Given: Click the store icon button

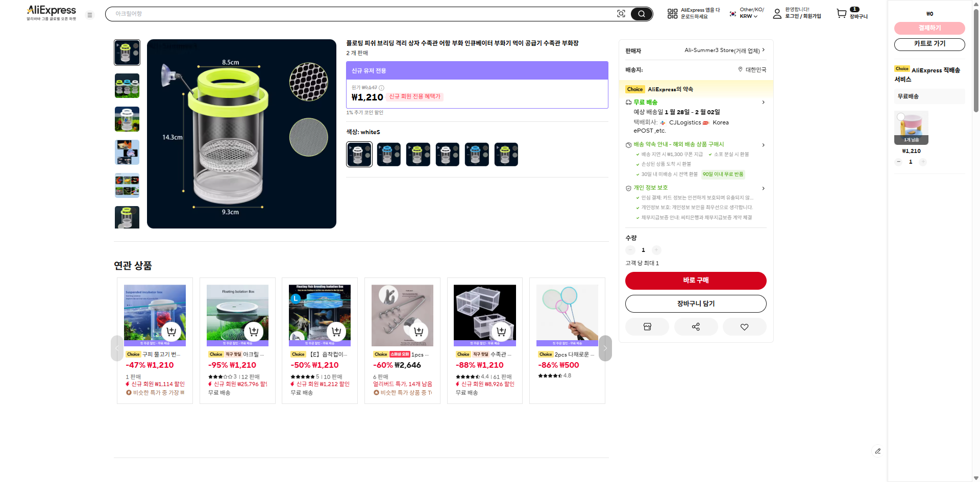Looking at the screenshot, I should coord(647,327).
